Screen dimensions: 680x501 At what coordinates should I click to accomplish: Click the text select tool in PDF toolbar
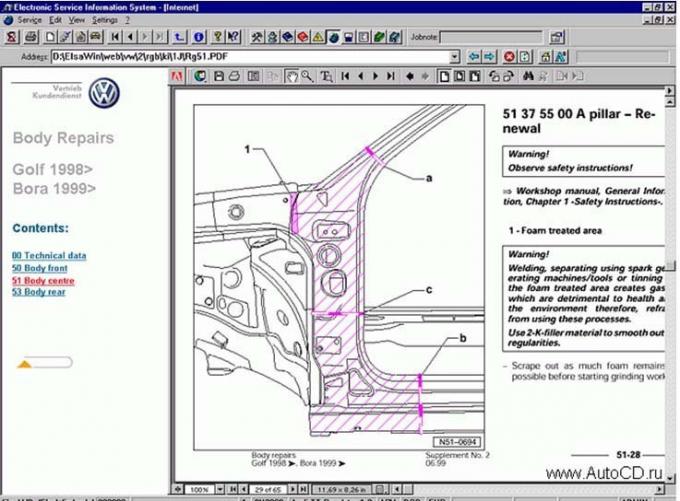point(325,75)
